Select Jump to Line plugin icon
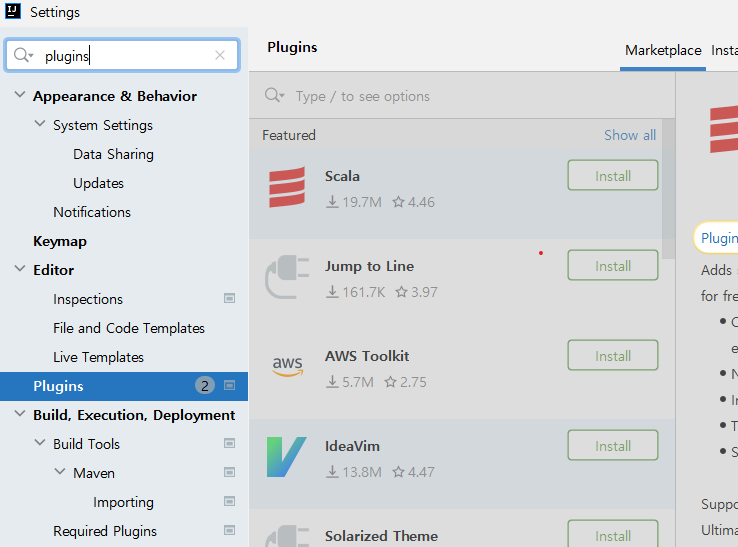 287,277
